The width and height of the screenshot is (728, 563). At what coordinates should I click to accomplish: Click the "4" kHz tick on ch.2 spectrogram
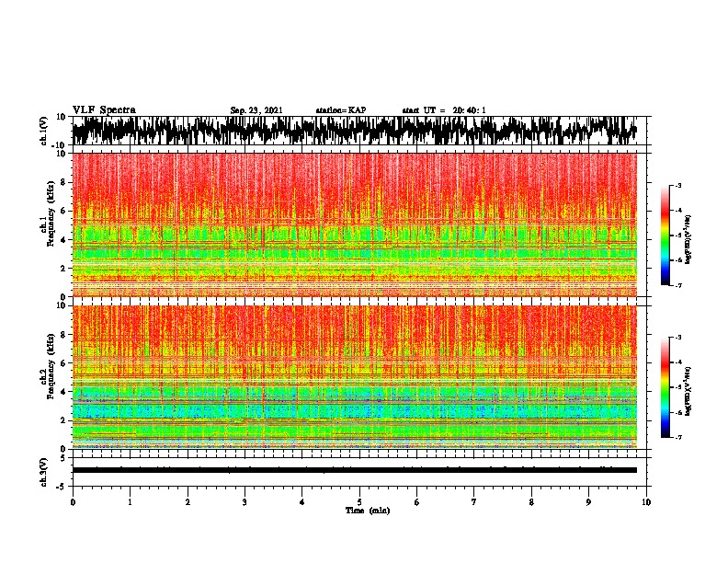click(x=63, y=392)
